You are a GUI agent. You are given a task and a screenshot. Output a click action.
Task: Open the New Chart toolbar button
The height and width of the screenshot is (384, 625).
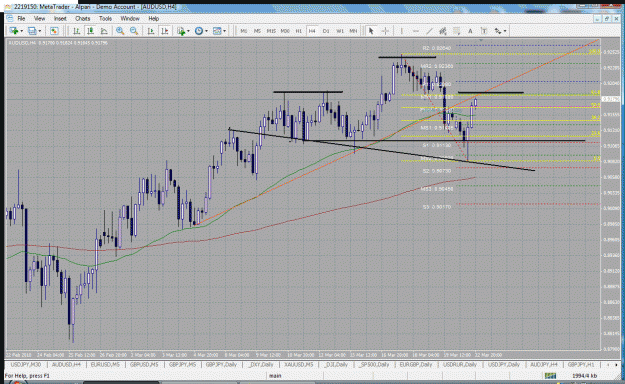pos(14,31)
